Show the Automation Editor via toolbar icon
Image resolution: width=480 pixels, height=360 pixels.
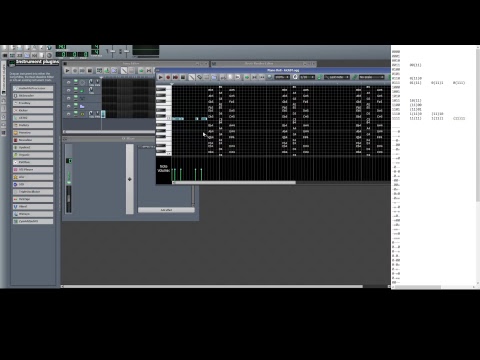(27, 55)
